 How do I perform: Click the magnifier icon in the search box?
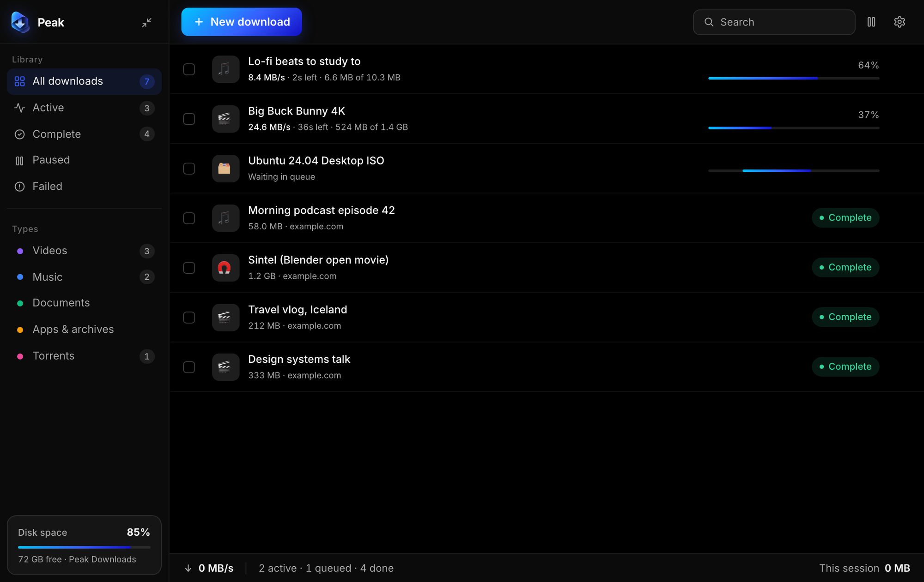(x=709, y=22)
